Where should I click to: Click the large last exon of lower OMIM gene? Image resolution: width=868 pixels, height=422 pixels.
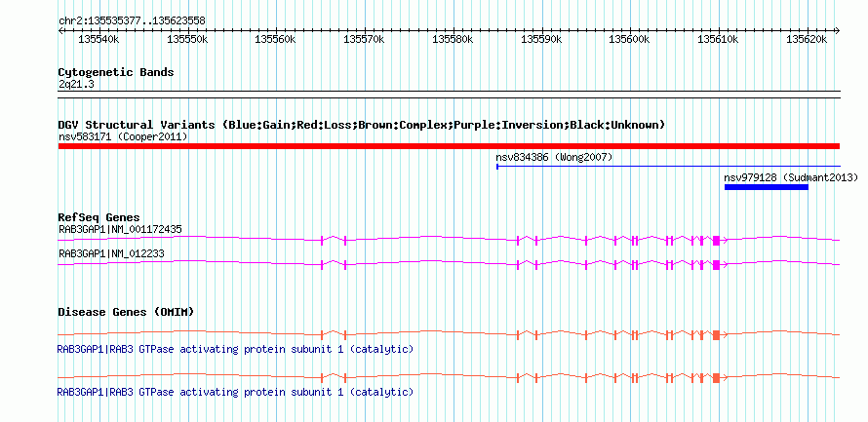click(x=716, y=378)
